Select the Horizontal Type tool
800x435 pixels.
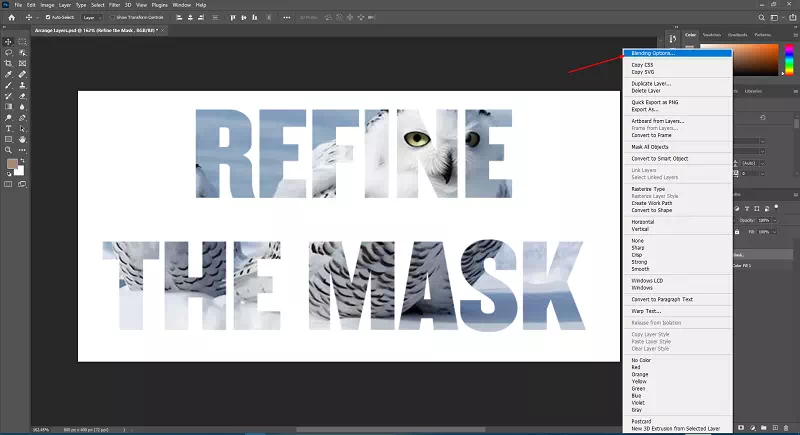tap(8, 129)
